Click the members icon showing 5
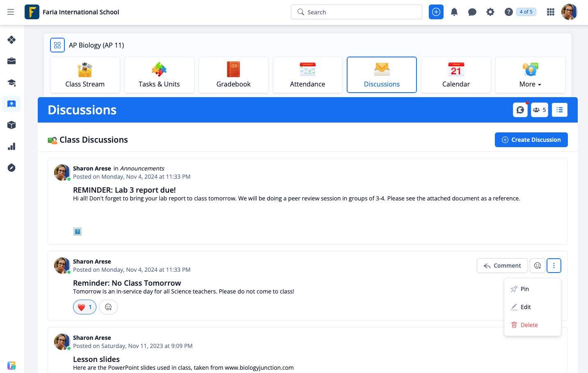The image size is (588, 373). click(539, 110)
